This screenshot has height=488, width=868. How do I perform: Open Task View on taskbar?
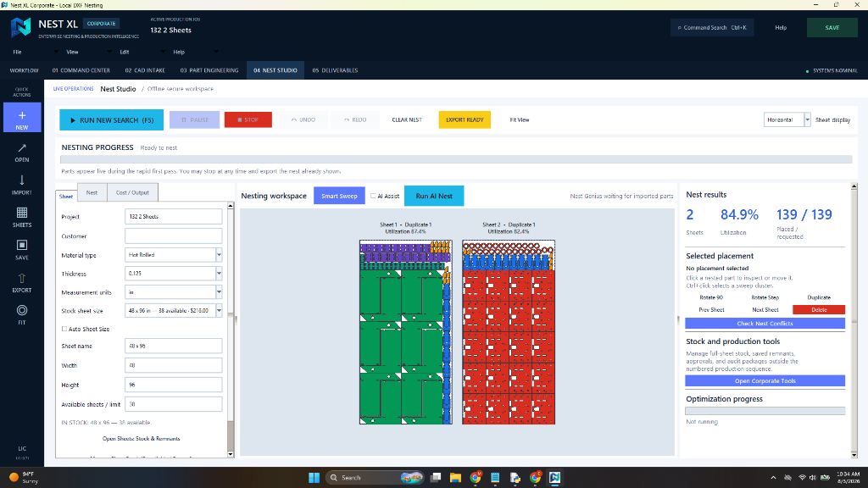[436, 478]
